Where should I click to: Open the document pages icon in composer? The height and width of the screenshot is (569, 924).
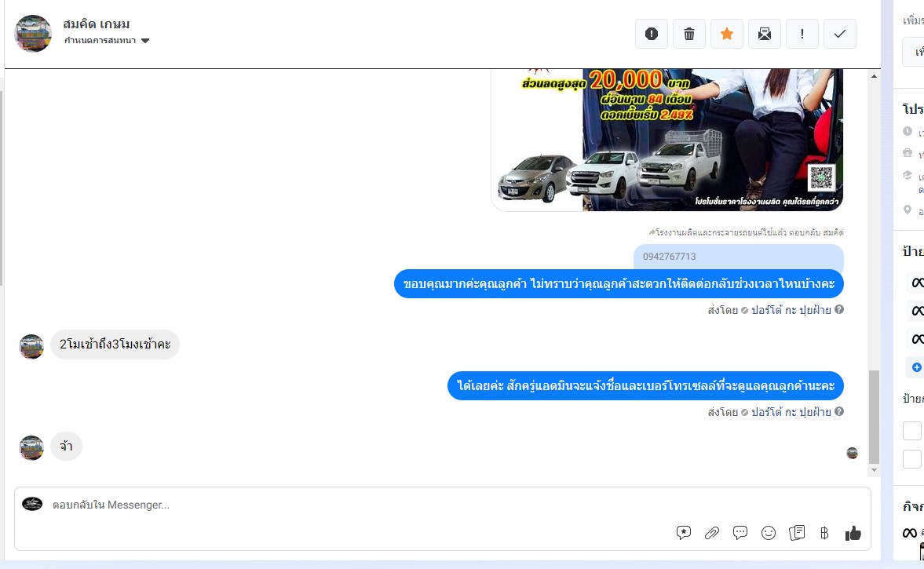(797, 533)
